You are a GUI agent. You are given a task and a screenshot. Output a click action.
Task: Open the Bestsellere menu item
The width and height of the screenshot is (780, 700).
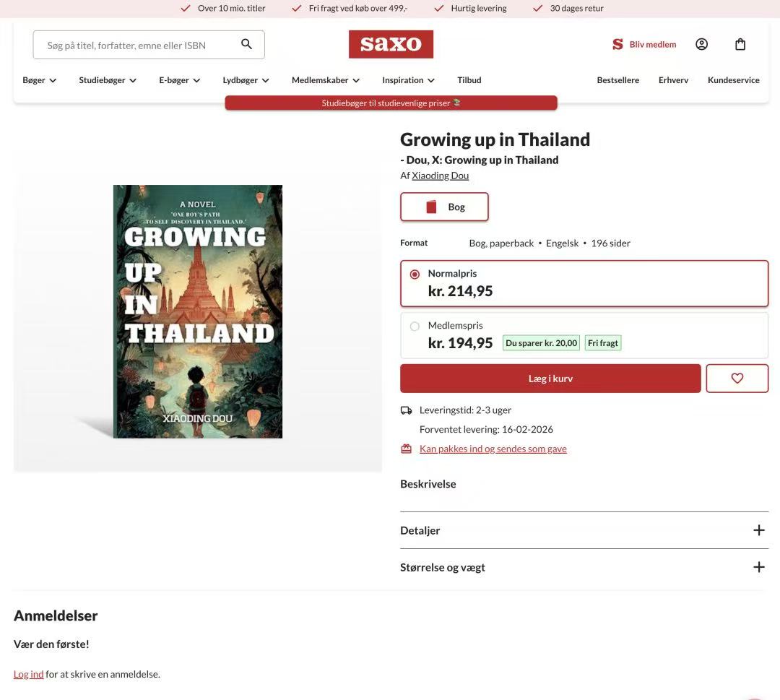click(617, 80)
